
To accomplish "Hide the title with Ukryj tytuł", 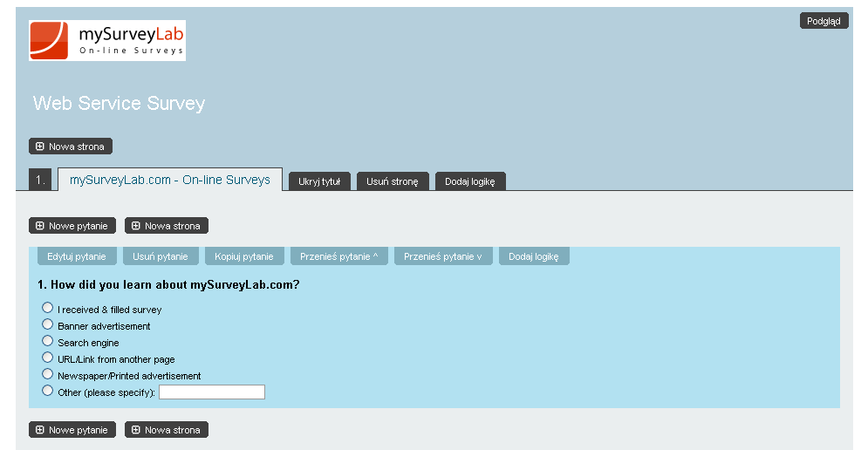I will point(319,181).
